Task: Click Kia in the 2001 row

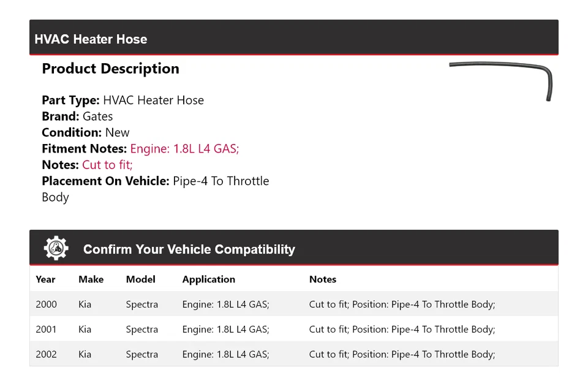Action: [x=85, y=330]
